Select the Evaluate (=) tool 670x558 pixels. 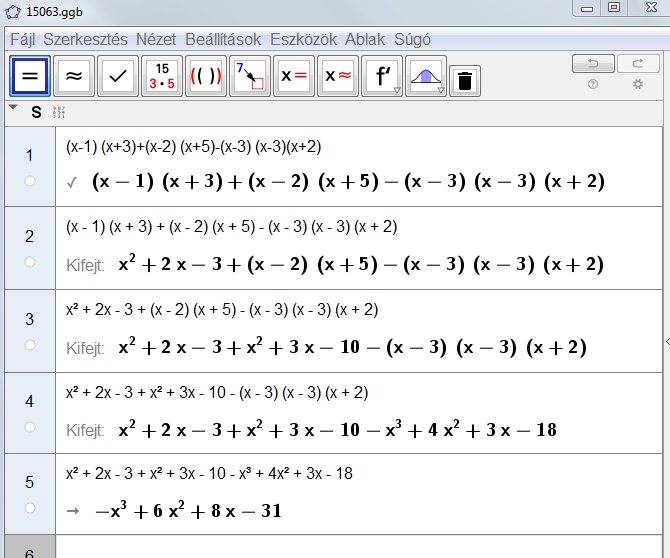[31, 76]
